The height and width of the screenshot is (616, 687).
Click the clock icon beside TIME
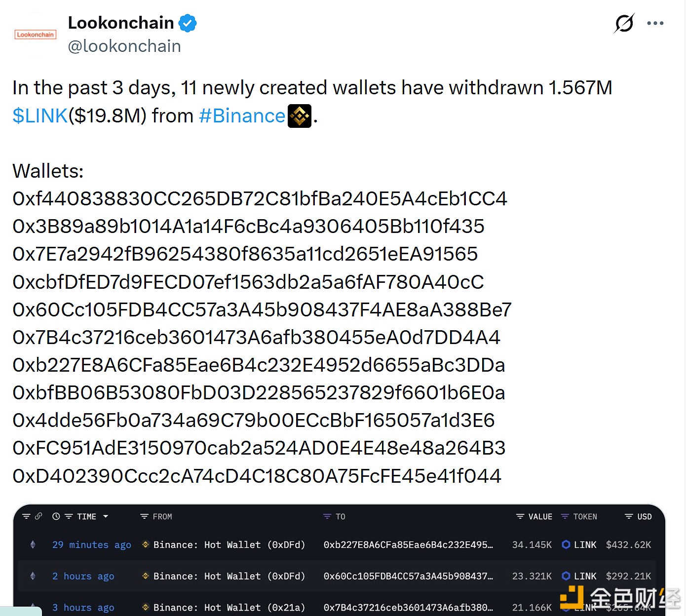(x=56, y=516)
